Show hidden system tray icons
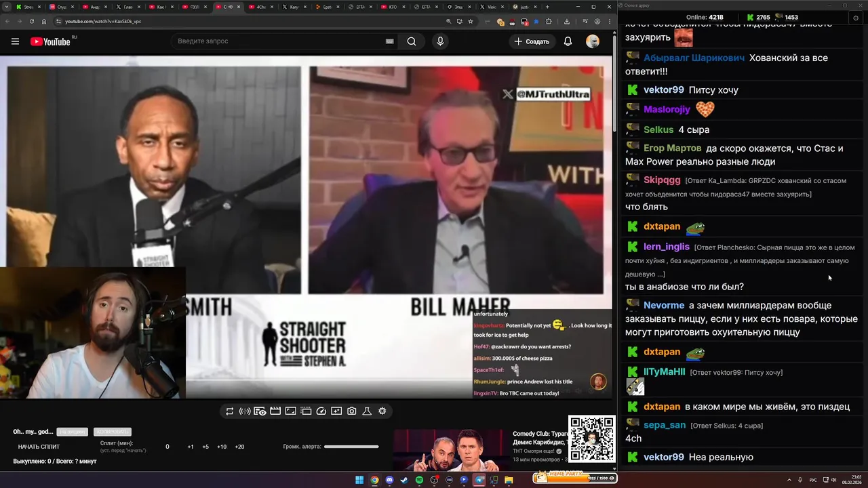This screenshot has height=488, width=868. click(x=791, y=480)
